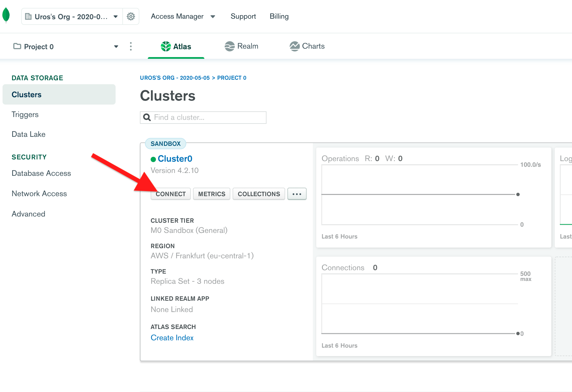Click the METRICS button
The width and height of the screenshot is (572, 392).
pos(212,194)
